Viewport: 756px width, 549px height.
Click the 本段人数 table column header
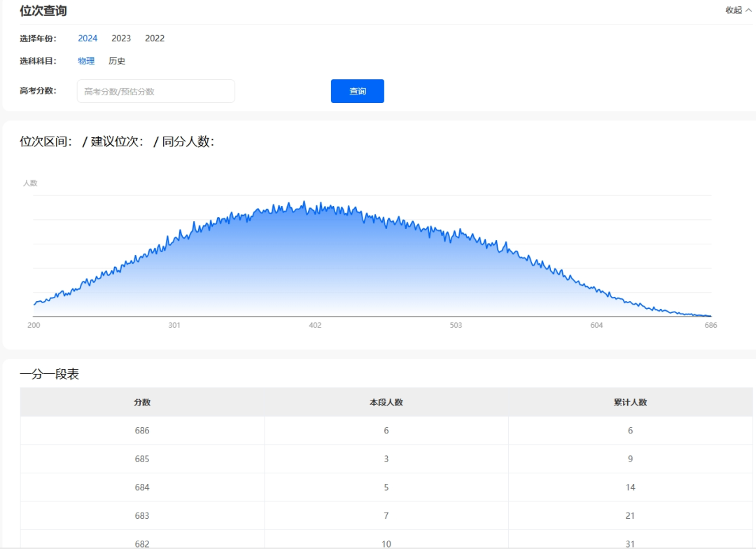(386, 403)
